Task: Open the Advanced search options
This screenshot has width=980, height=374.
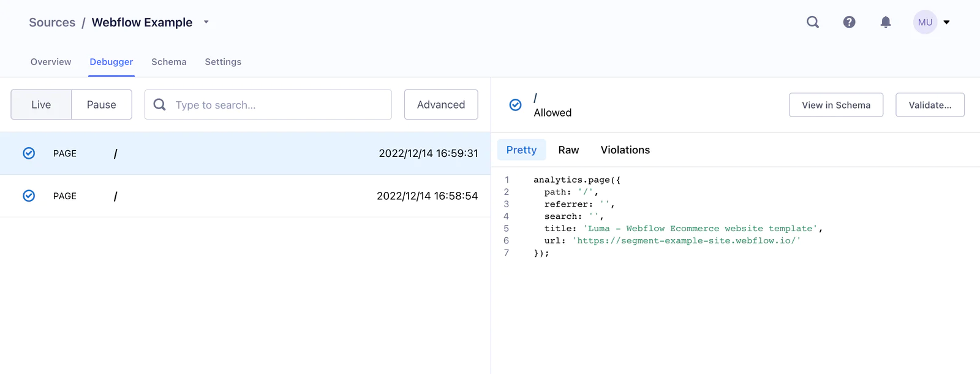Action: (x=441, y=105)
